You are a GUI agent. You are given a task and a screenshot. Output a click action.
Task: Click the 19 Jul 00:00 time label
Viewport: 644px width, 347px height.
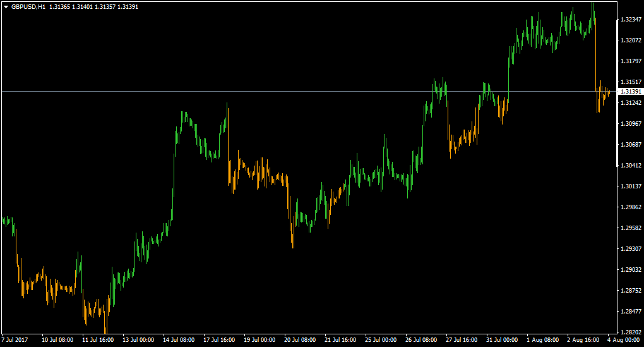point(259,339)
